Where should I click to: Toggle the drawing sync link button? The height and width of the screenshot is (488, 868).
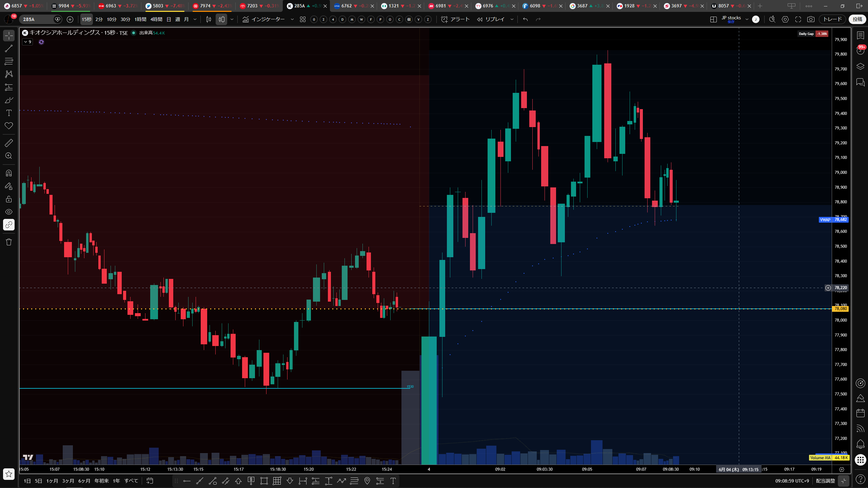(x=9, y=225)
